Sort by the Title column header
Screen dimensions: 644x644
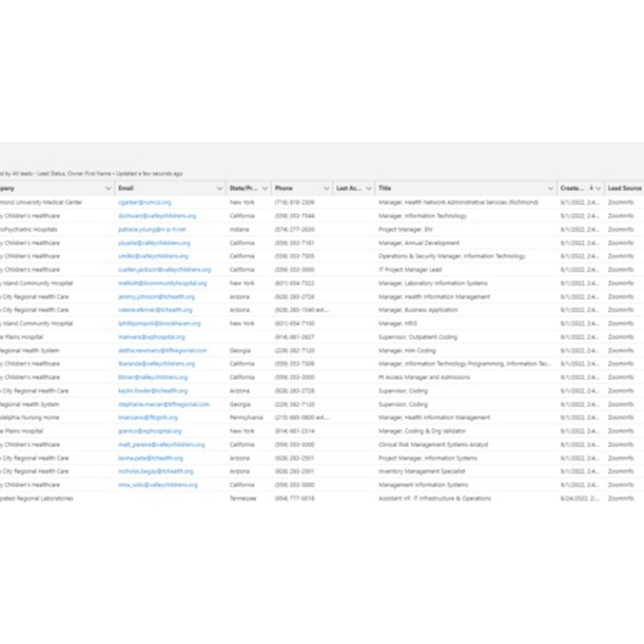point(385,188)
